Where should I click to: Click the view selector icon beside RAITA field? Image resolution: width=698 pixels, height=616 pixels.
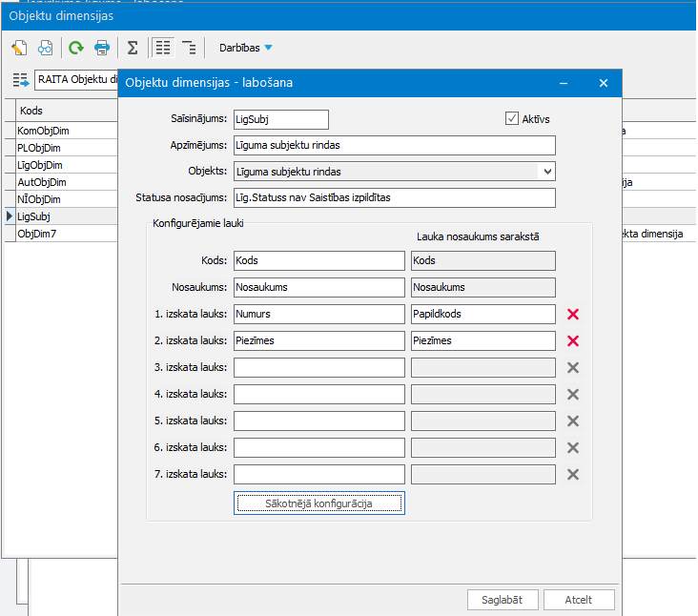pyautogui.click(x=21, y=79)
